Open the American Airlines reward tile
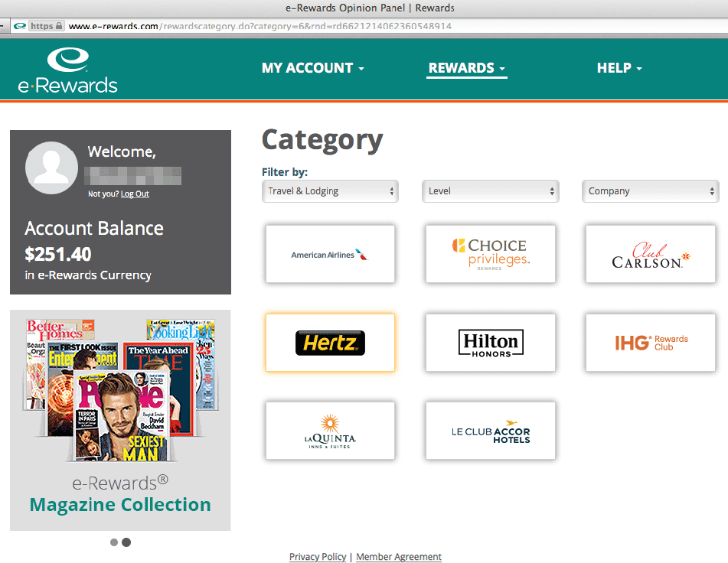Viewport: 728px width, 563px height. (330, 254)
